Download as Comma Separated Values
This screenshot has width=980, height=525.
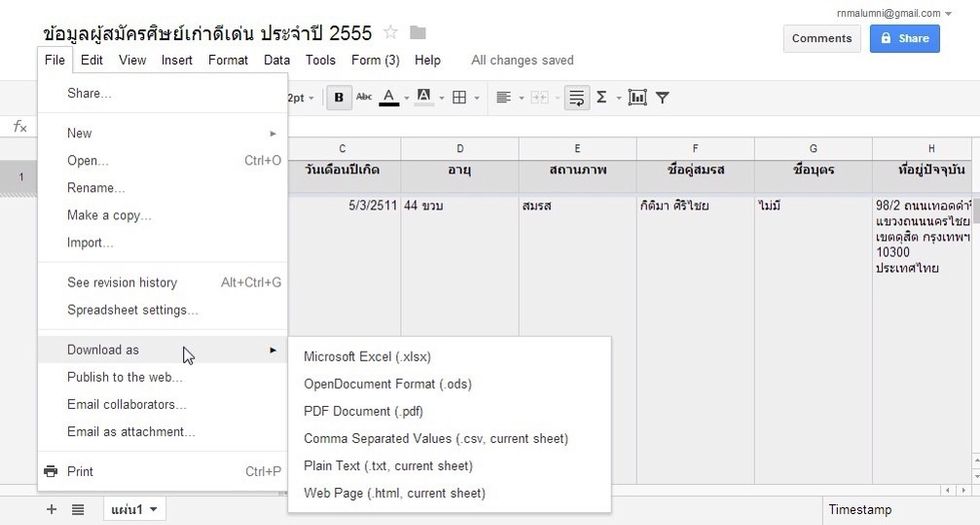tap(449, 439)
